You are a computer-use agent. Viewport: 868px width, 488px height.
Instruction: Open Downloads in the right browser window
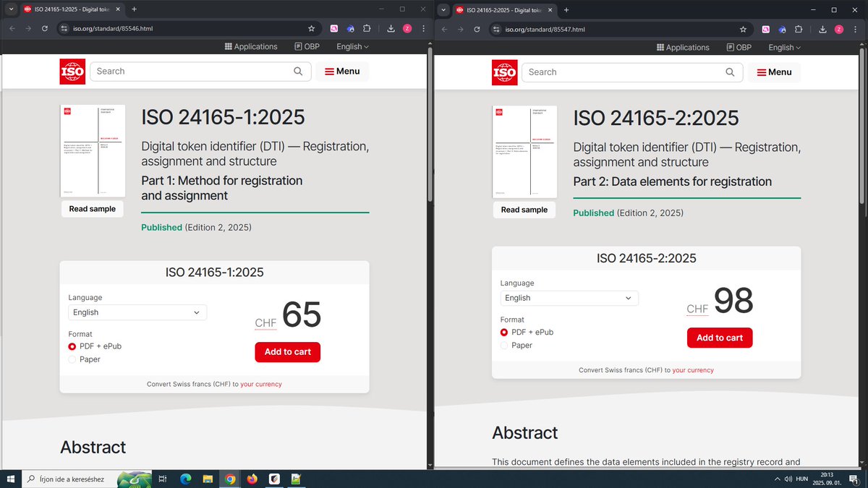(x=822, y=29)
